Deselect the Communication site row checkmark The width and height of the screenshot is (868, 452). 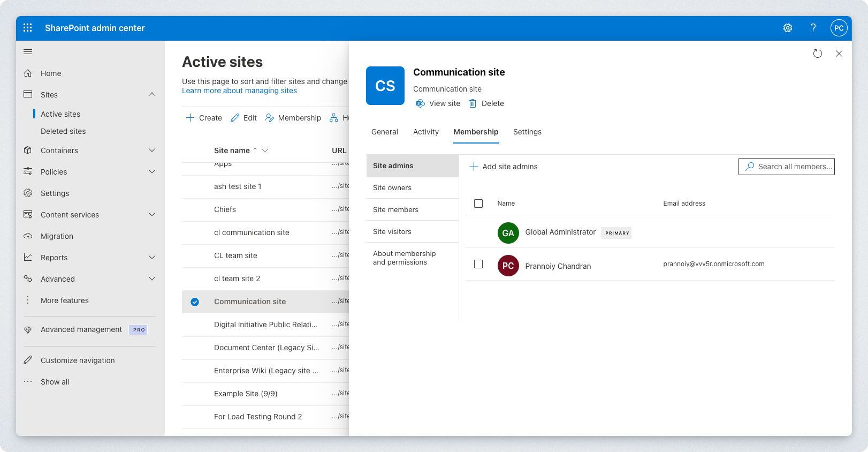[195, 302]
